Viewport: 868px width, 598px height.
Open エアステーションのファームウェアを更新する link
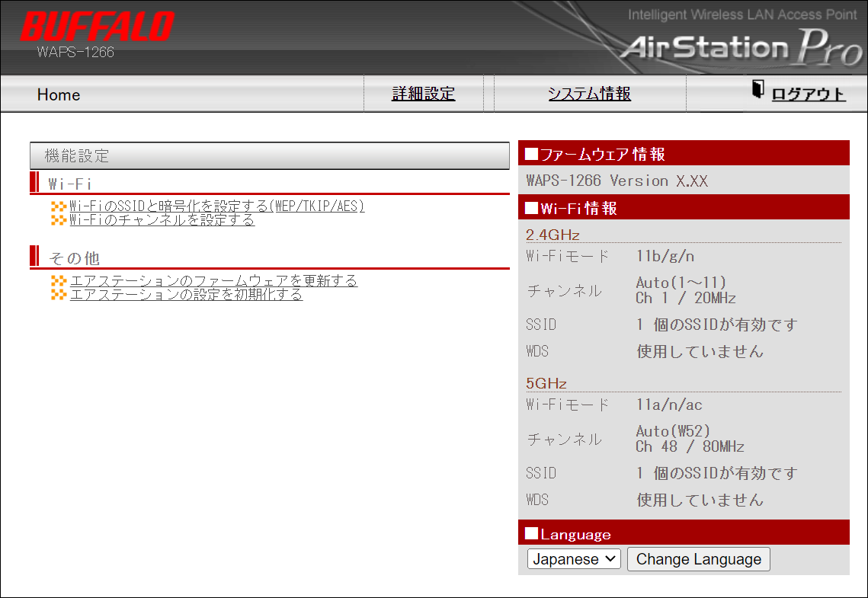point(213,281)
